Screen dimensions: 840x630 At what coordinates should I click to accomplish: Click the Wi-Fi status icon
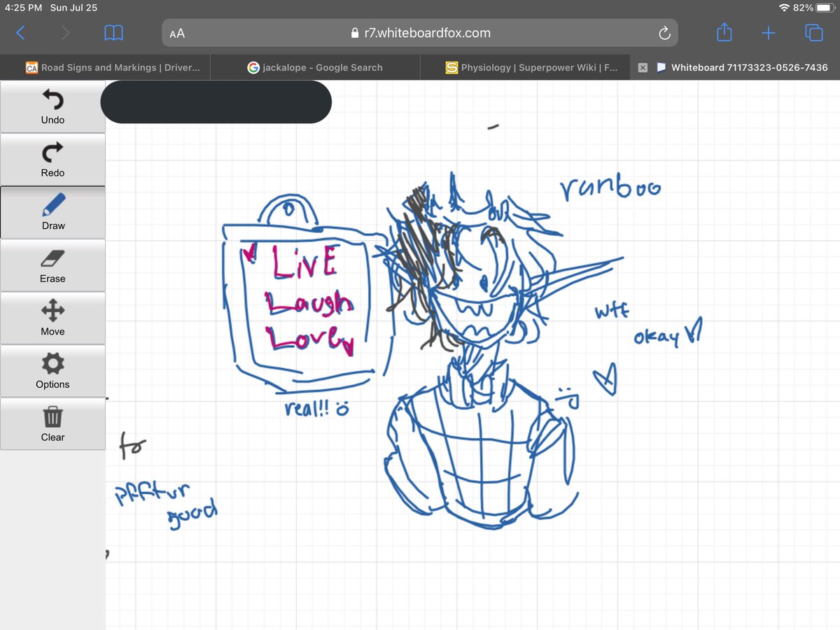[x=784, y=8]
